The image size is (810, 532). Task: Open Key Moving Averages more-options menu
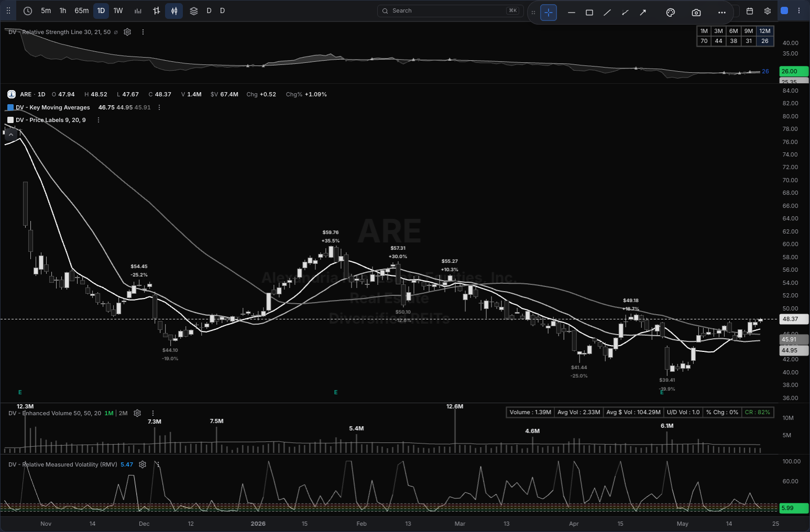tap(159, 107)
